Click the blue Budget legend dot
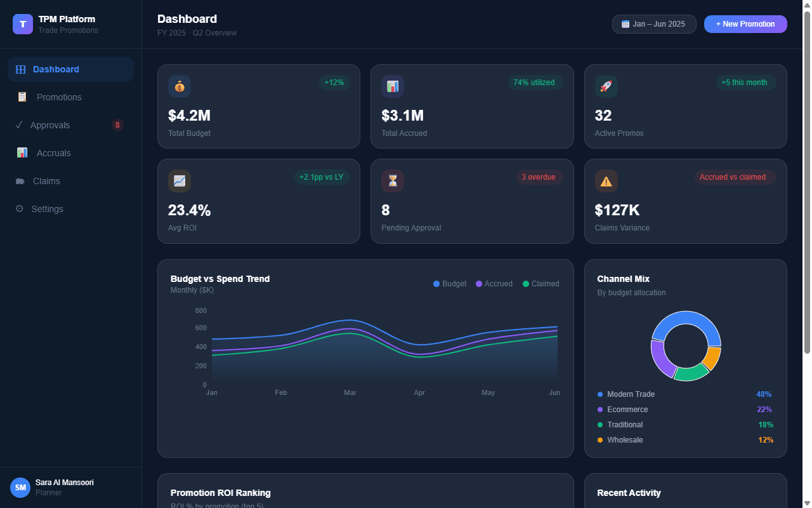The width and height of the screenshot is (812, 508). (x=436, y=284)
